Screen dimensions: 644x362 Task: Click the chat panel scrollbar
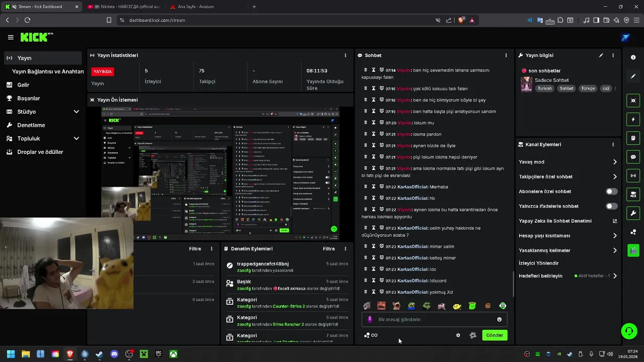(x=513, y=284)
